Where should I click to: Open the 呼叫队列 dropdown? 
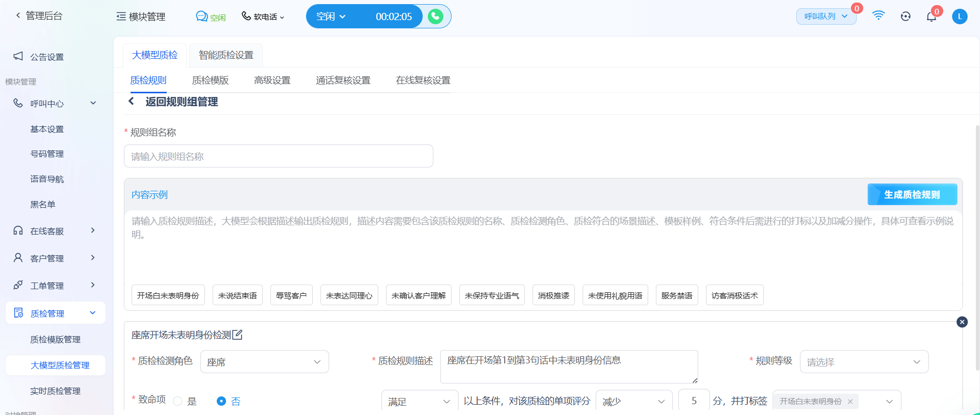(x=826, y=16)
